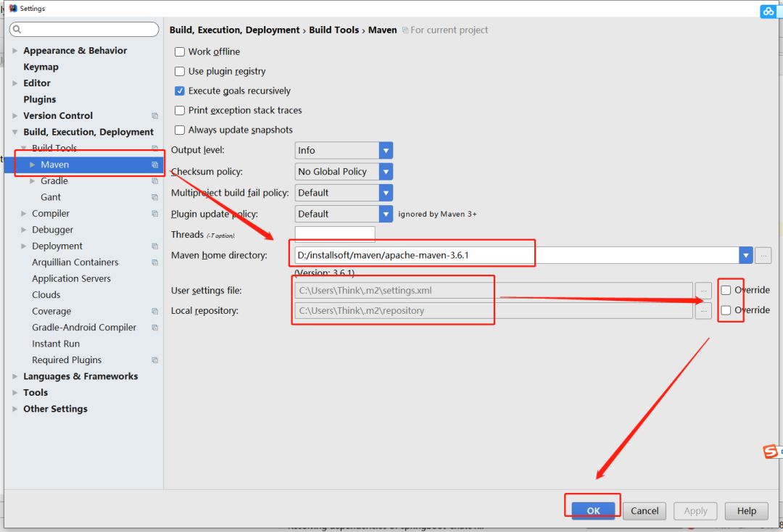Expand Appearance & Behavior tree node
The height and width of the screenshot is (532, 783).
[x=15, y=51]
